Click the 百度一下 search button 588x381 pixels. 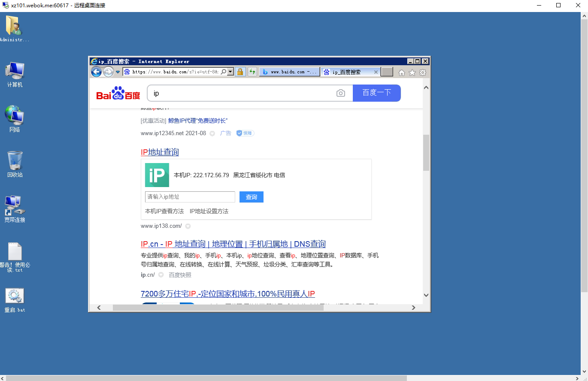point(376,93)
